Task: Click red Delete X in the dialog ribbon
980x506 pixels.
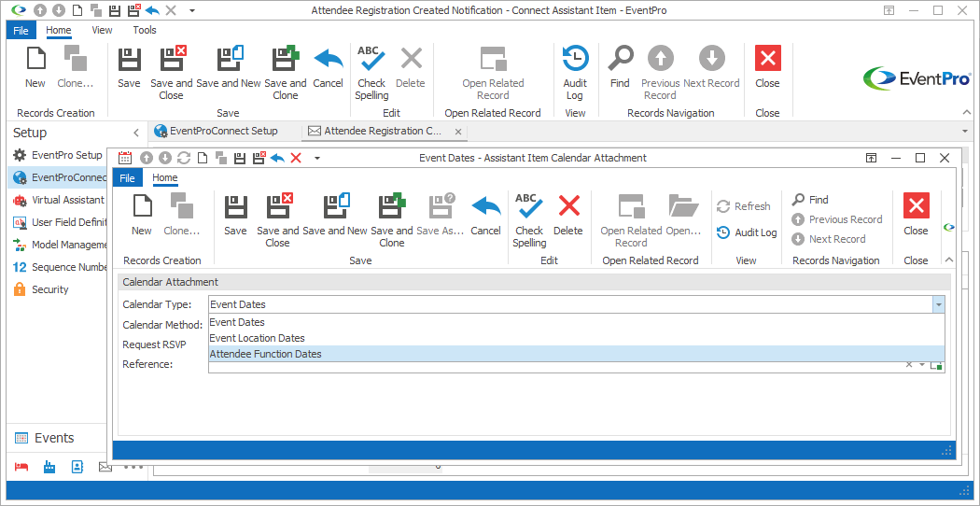Action: (x=568, y=205)
